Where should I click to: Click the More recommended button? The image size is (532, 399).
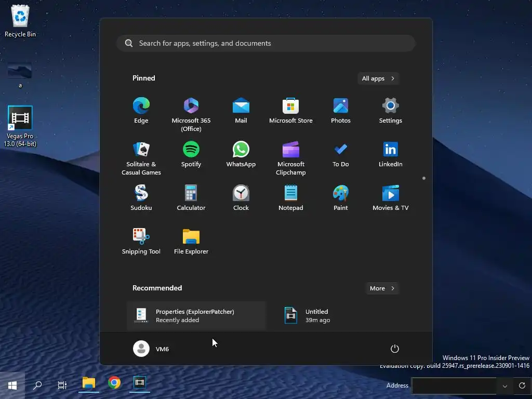click(x=382, y=288)
